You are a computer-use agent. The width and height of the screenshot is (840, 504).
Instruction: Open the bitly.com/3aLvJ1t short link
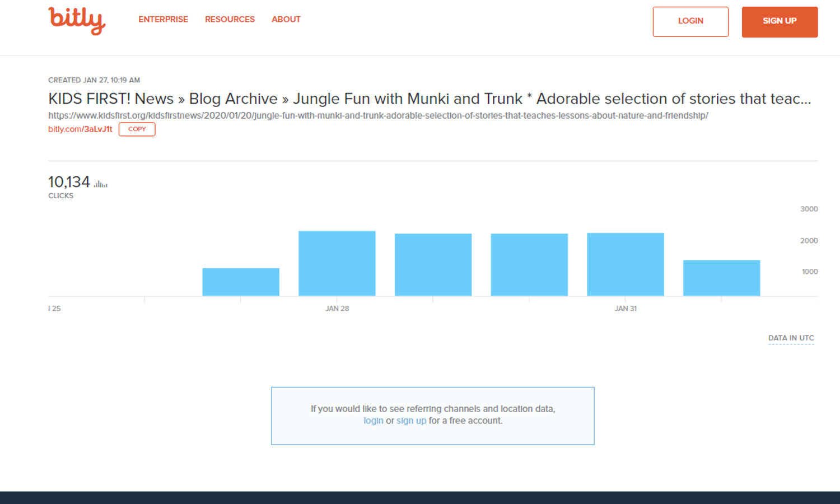(x=80, y=129)
